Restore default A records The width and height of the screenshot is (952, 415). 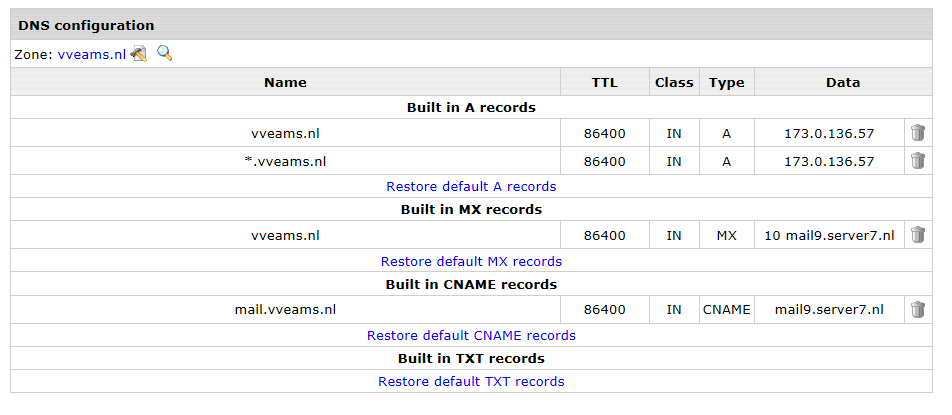click(x=471, y=186)
